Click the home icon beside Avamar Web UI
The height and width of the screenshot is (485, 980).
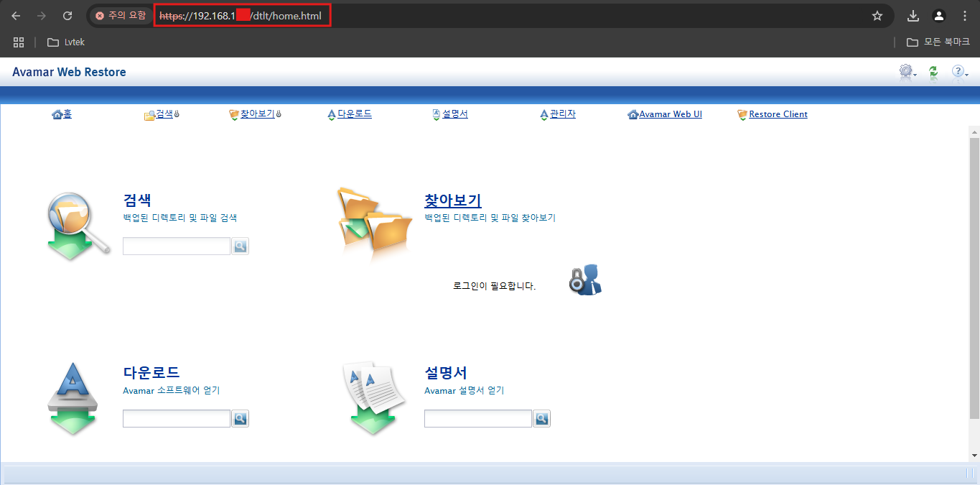tap(633, 114)
